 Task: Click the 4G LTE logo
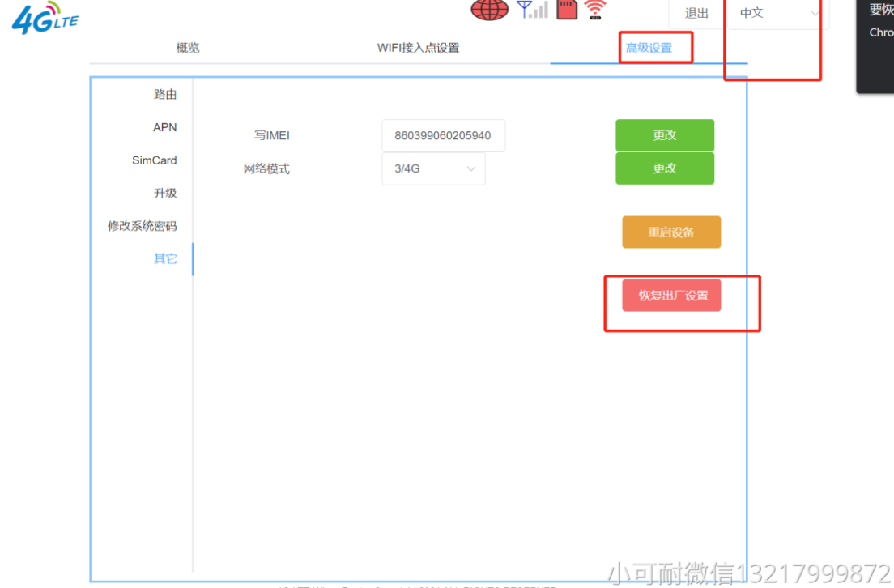tap(45, 18)
